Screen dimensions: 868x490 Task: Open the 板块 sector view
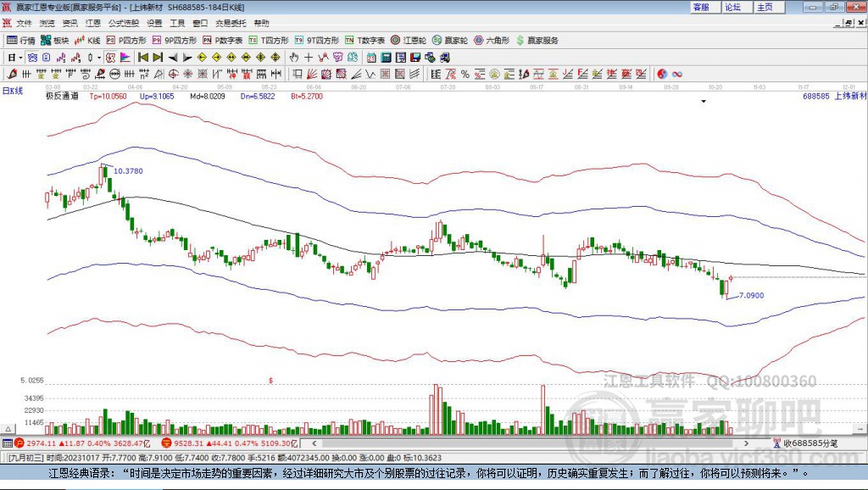[54, 41]
